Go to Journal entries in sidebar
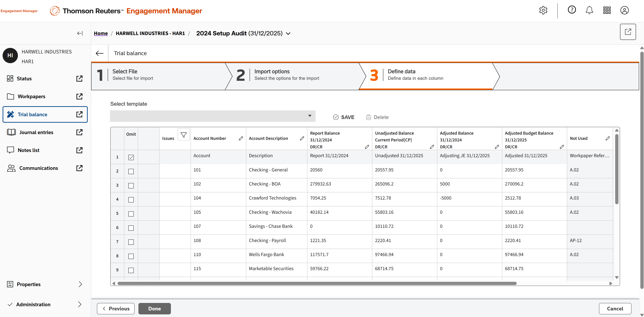This screenshot has width=644, height=317. tap(36, 132)
